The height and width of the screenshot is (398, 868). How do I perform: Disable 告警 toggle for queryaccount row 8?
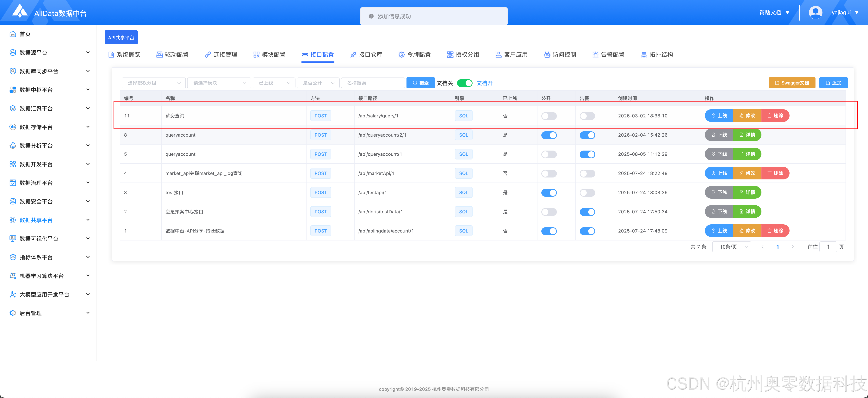pyautogui.click(x=587, y=135)
